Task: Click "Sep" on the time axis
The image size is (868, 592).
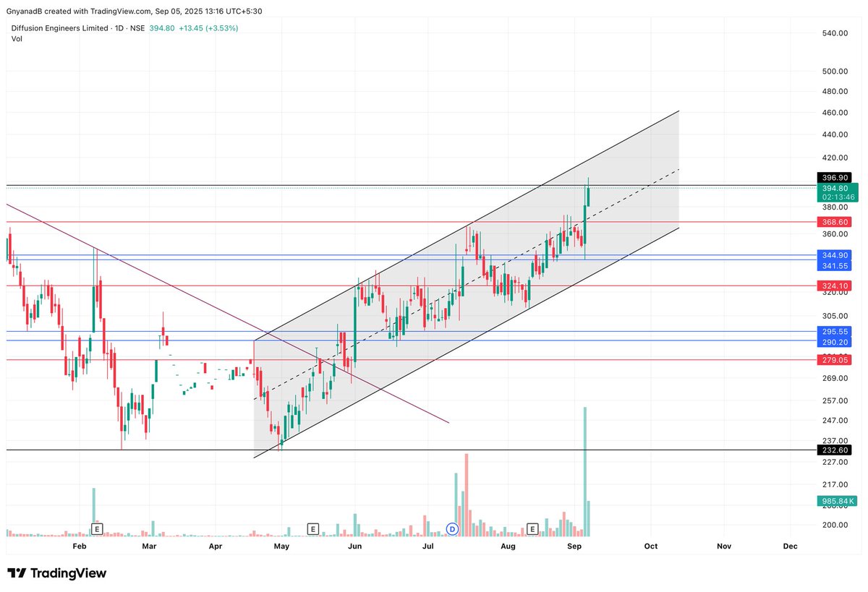Action: click(575, 546)
